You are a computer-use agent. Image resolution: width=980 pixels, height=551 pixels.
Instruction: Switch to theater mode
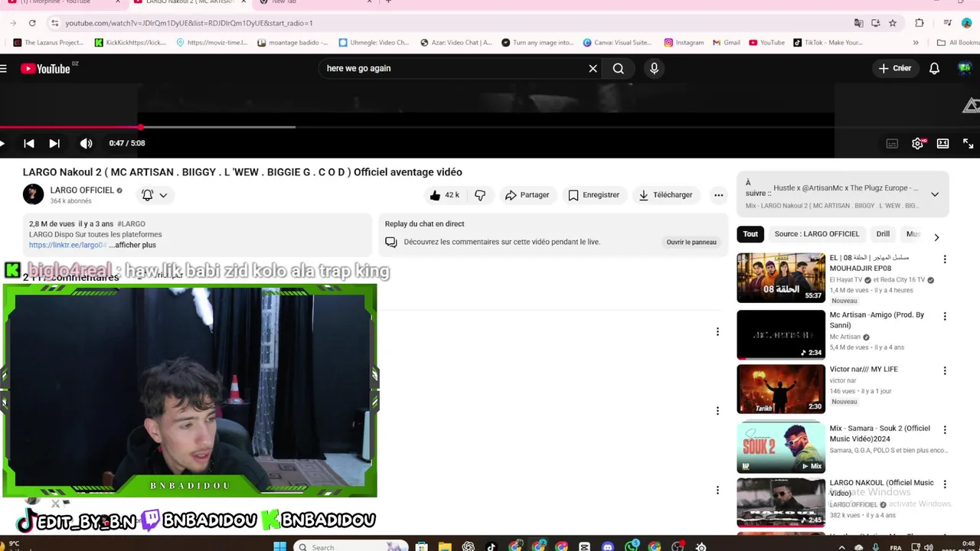[942, 143]
